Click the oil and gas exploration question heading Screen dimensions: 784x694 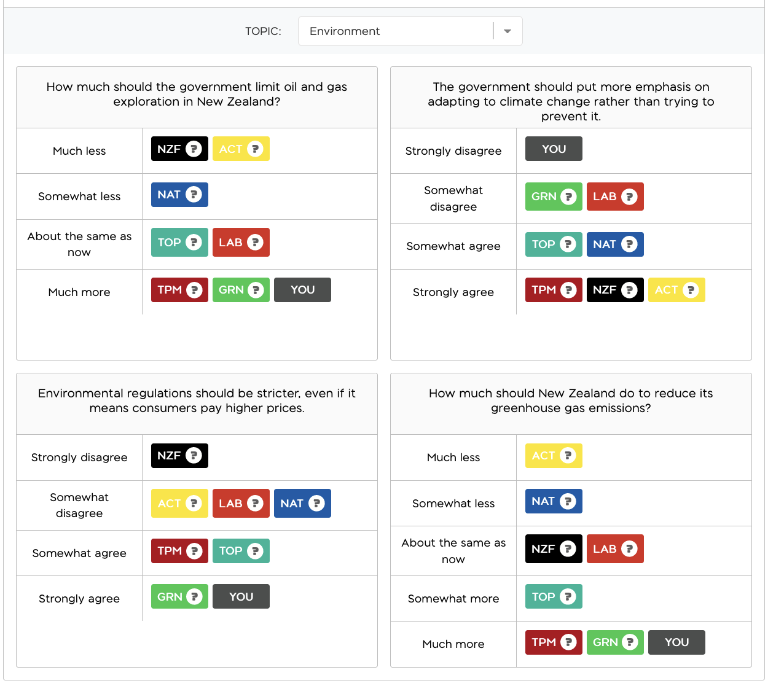point(197,95)
